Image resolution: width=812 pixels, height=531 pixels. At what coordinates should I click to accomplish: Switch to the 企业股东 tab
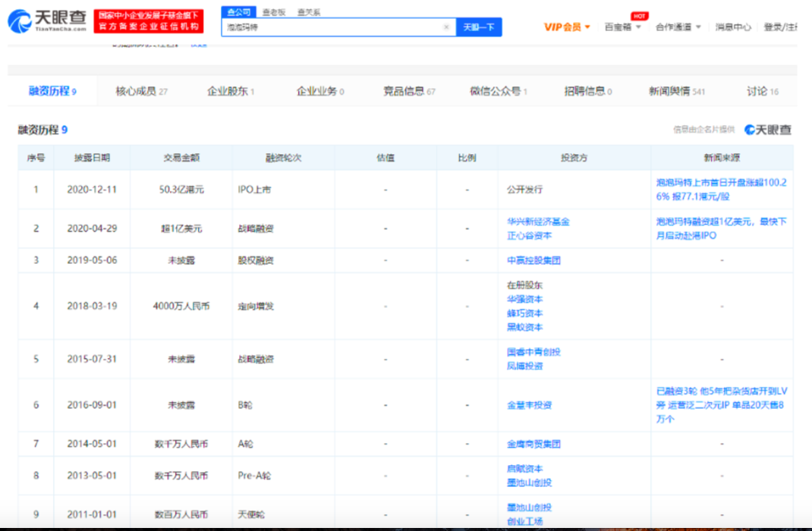(231, 91)
